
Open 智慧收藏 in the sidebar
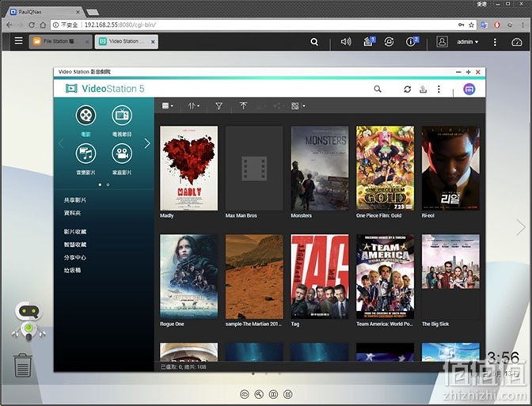[75, 245]
